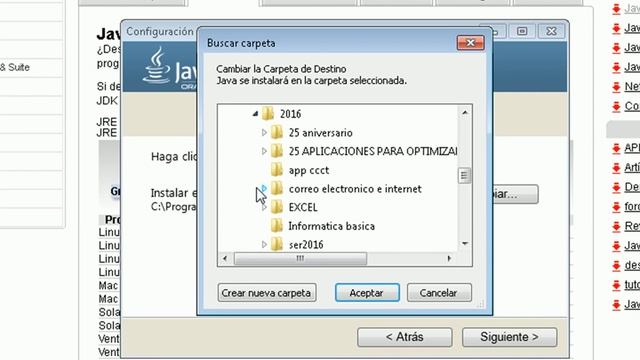The width and height of the screenshot is (640, 360).
Task: Click the 25 aniversario folder icon
Action: tap(277, 132)
